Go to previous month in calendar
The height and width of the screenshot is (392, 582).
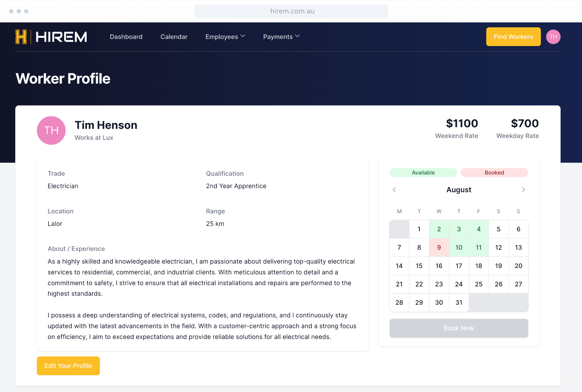[x=394, y=190]
